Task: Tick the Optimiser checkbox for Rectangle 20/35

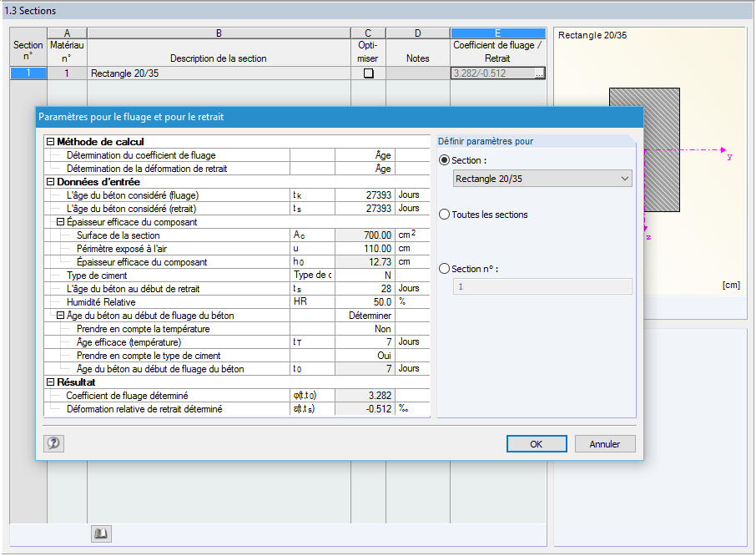Action: pos(368,73)
